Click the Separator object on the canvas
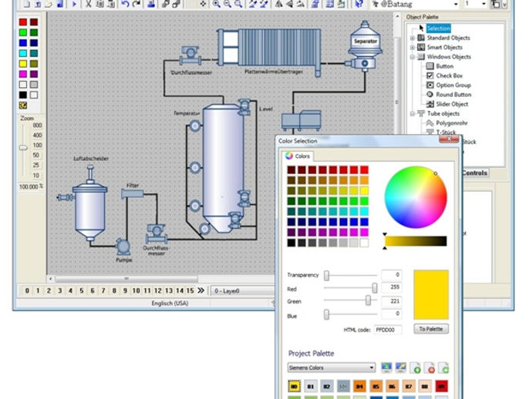Viewport: 532px width, 399px height. pyautogui.click(x=365, y=46)
